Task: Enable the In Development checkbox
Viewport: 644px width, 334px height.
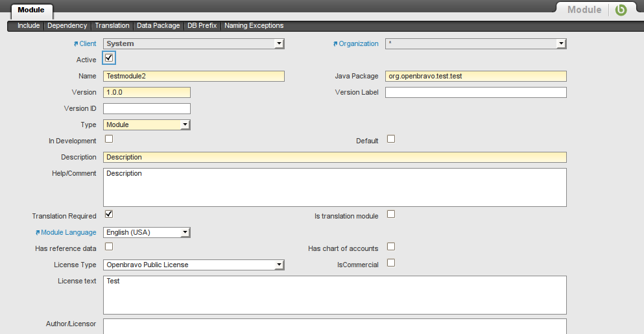Action: point(109,139)
